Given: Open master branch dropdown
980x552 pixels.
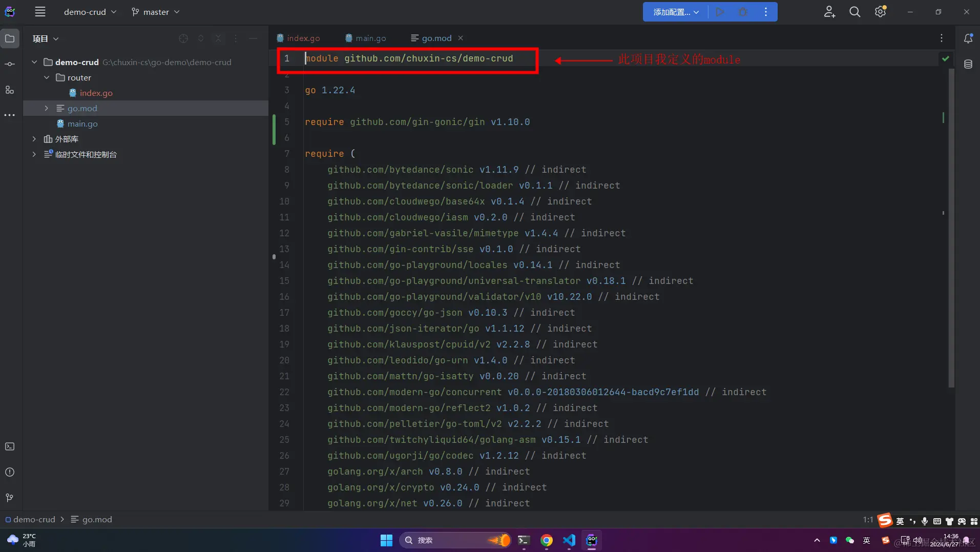Looking at the screenshot, I should (156, 12).
